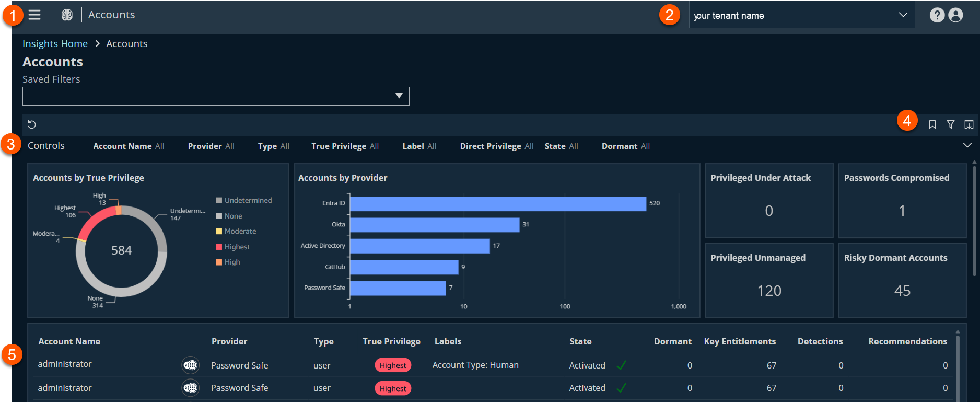Click the bookmark save filter icon

click(932, 124)
